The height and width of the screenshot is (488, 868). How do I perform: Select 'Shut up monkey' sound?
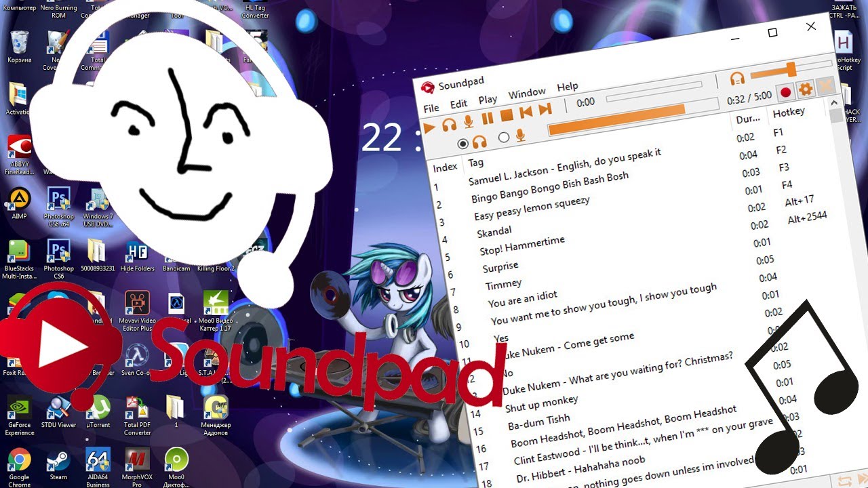point(542,404)
